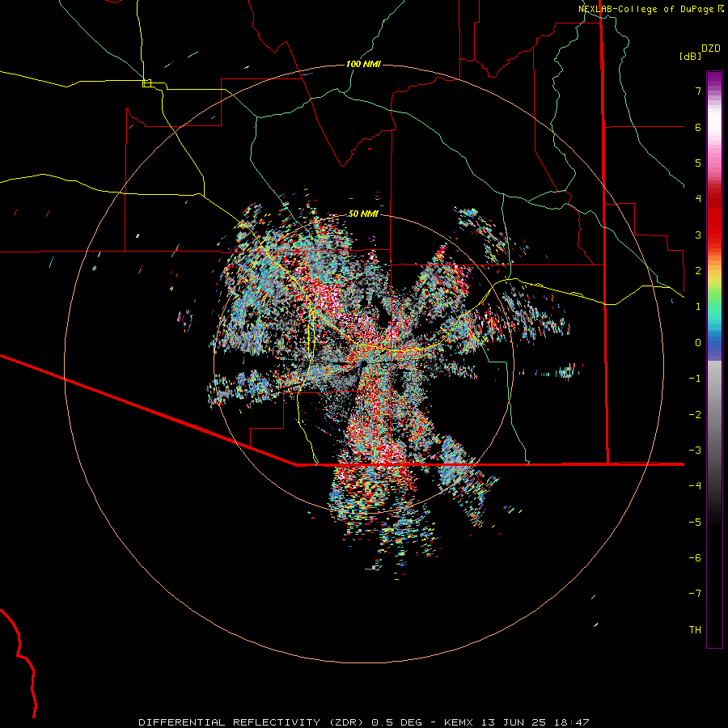Click the 50 NMI range ring label

(x=363, y=214)
